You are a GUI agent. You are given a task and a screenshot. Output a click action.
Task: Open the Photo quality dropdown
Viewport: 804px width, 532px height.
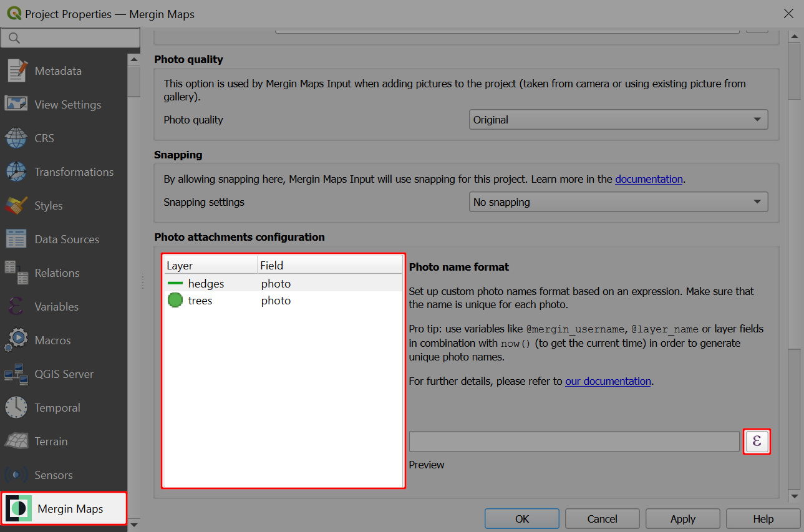click(618, 120)
